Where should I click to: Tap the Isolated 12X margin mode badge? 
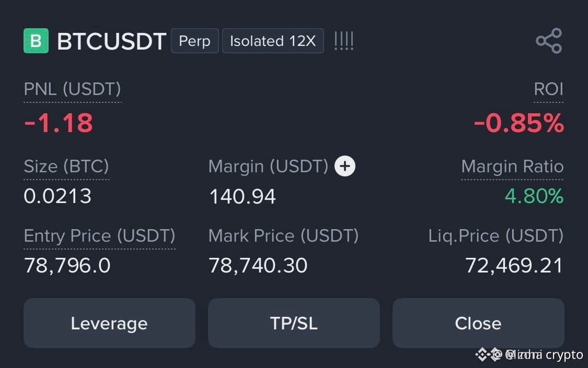coord(273,40)
